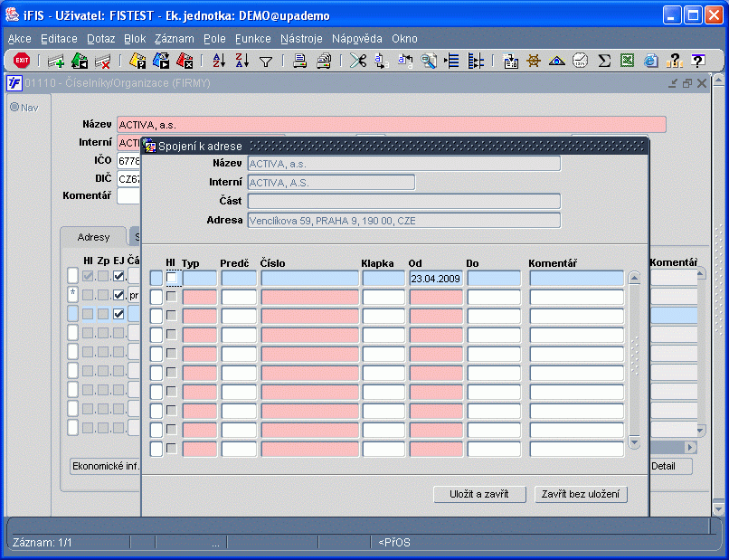The width and height of the screenshot is (729, 560).
Task: Click dialog list scrollbar down arrow
Action: 635,441
